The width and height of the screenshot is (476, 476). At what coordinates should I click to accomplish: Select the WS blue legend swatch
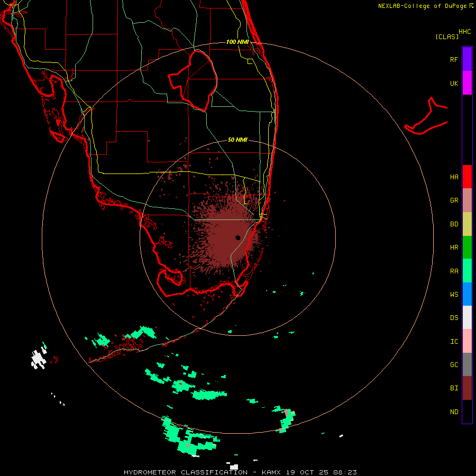pyautogui.click(x=467, y=294)
